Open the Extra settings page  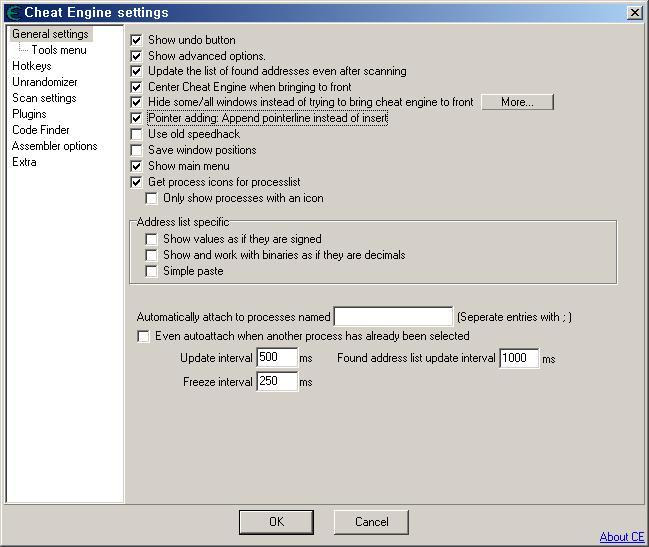(24, 162)
